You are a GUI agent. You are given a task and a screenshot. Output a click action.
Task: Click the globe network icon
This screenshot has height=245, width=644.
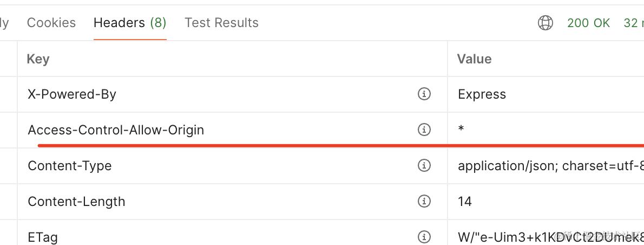coord(545,23)
